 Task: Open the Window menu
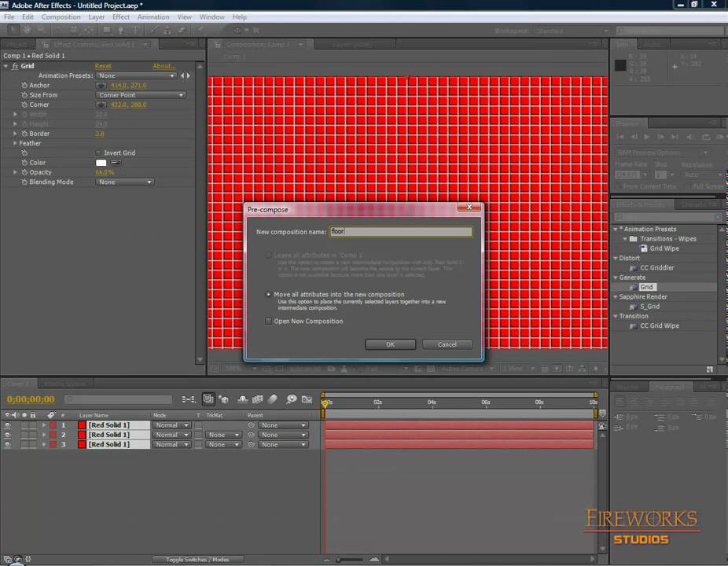point(211,17)
